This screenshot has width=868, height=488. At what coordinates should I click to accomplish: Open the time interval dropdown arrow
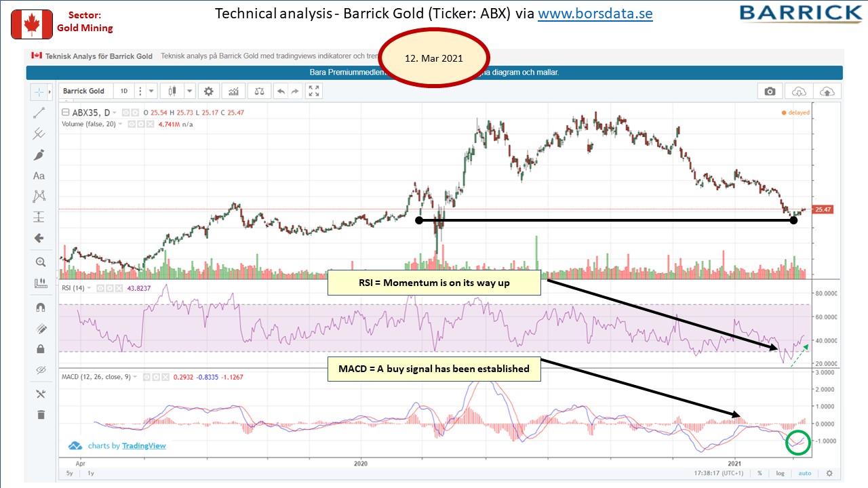(x=151, y=91)
